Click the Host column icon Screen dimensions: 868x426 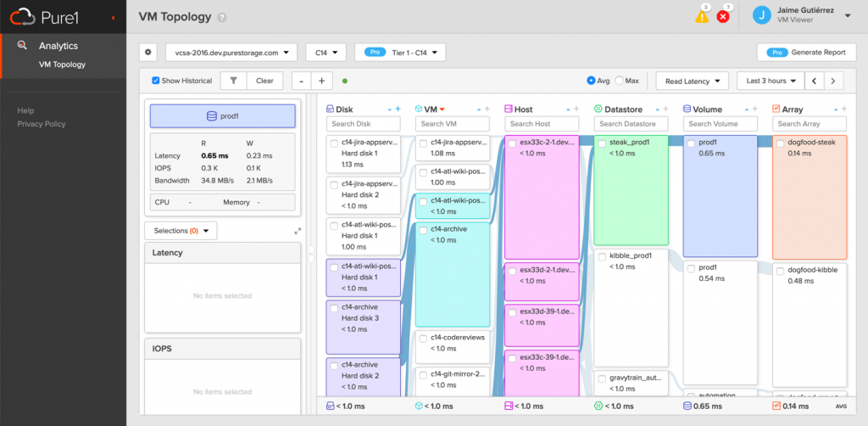509,109
